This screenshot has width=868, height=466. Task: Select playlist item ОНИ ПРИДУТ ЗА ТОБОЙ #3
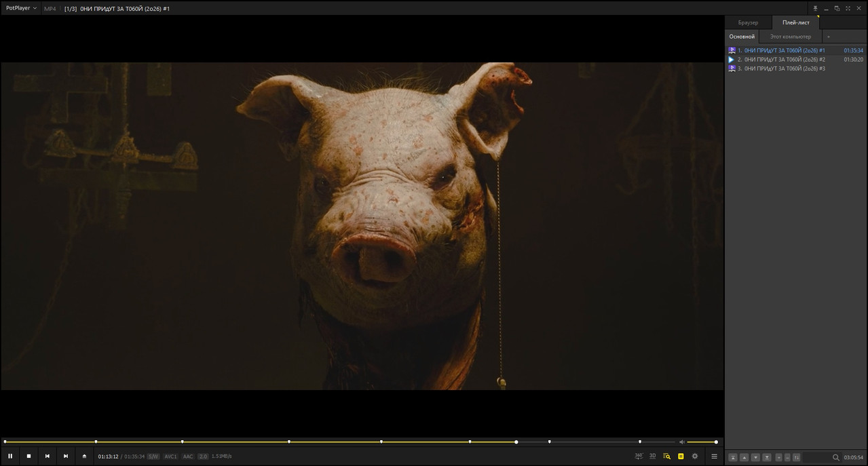click(795, 69)
